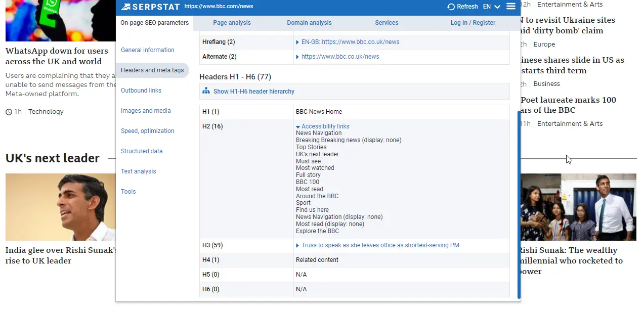The image size is (644, 311).
Task: Open Speed, optimization section
Action: pyautogui.click(x=148, y=131)
